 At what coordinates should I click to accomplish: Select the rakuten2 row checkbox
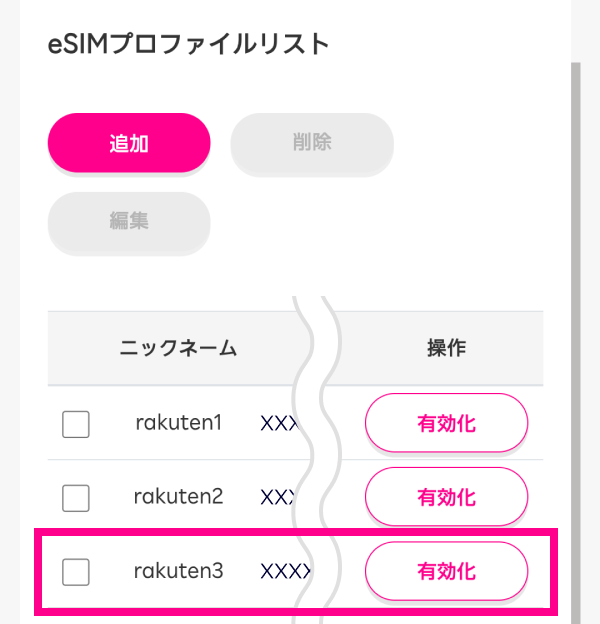[x=76, y=497]
